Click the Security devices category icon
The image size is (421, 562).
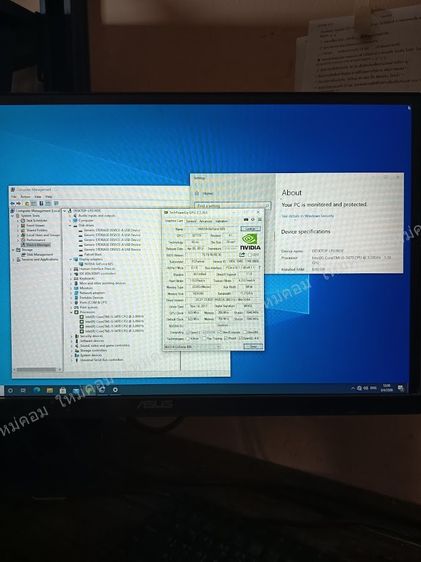coord(76,336)
